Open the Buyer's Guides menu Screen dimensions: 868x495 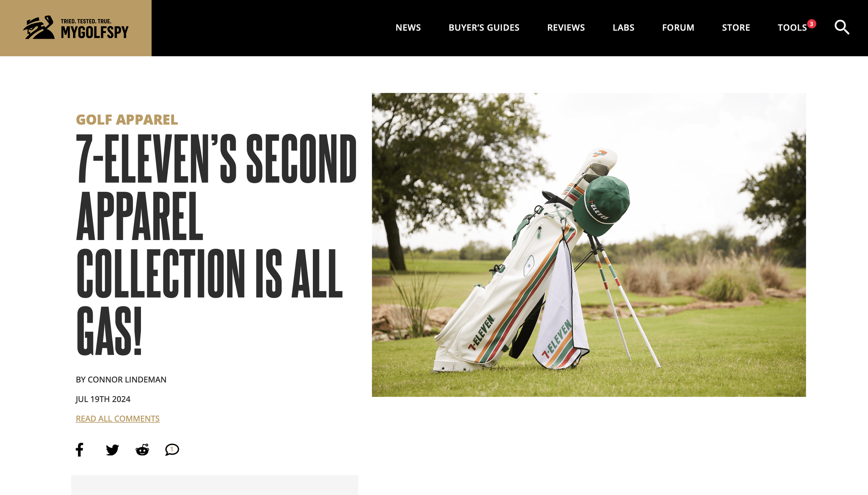point(484,27)
